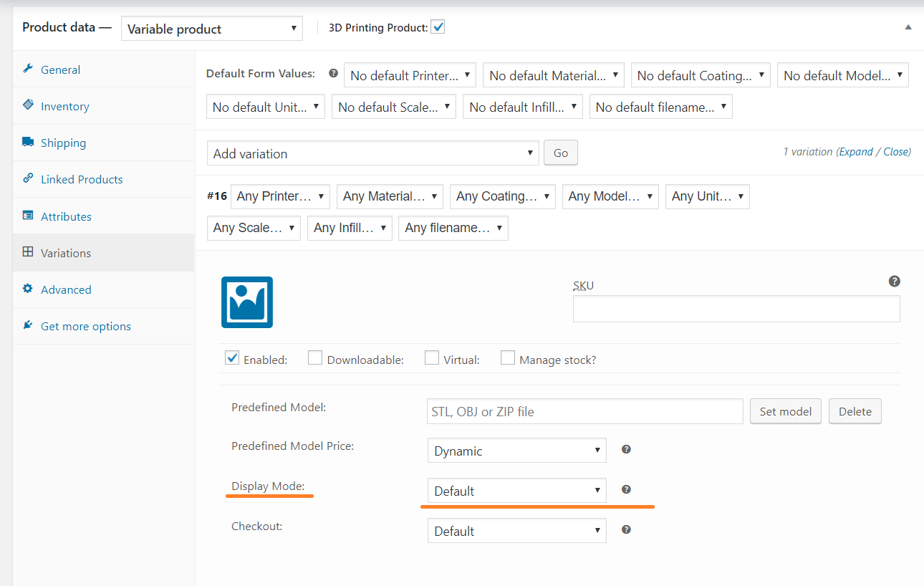Open Any Coating variation dropdown

(503, 196)
